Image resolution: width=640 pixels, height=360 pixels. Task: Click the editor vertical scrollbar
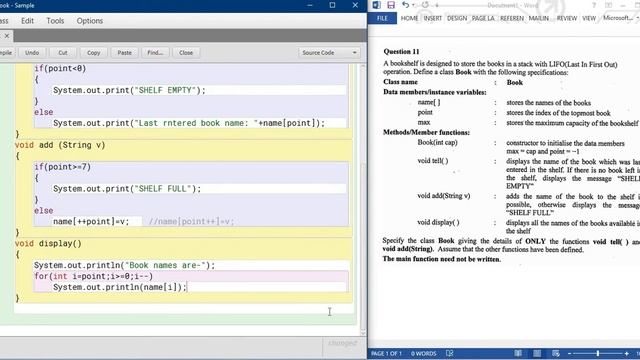[363, 199]
